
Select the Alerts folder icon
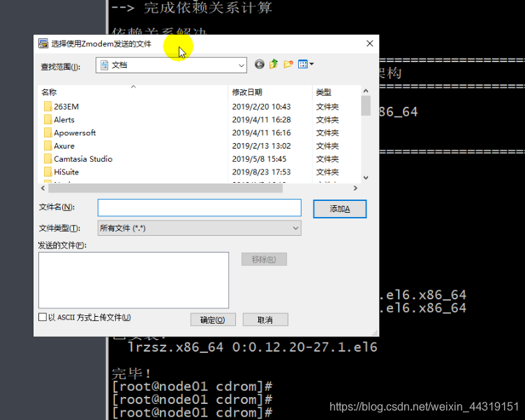tap(48, 120)
